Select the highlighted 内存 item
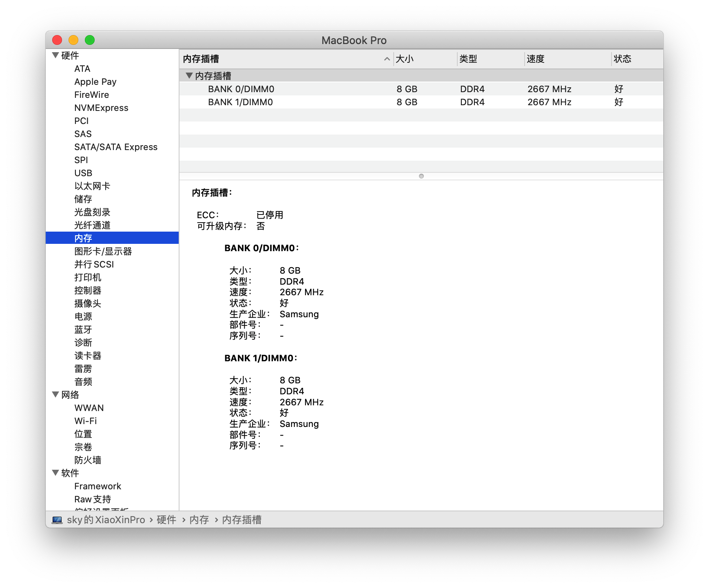 tap(112, 238)
